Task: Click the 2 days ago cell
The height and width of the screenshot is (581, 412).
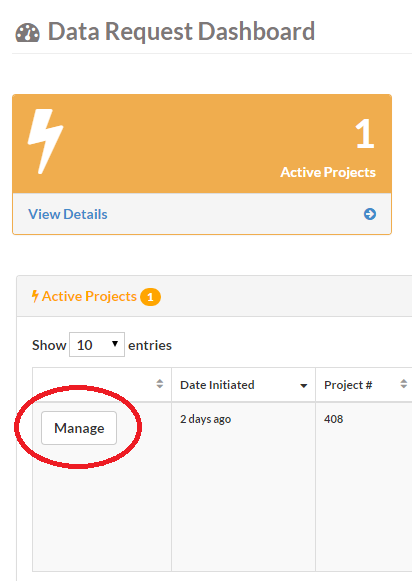Action: [205, 419]
